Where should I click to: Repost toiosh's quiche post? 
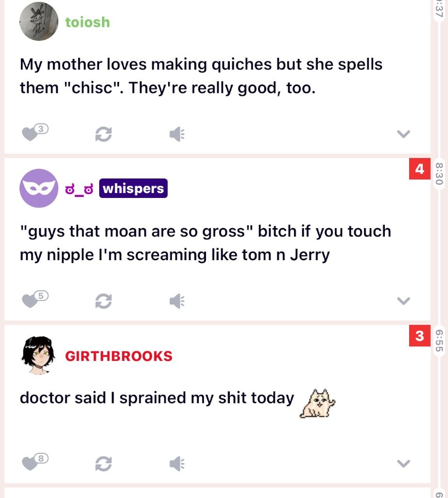tap(103, 134)
